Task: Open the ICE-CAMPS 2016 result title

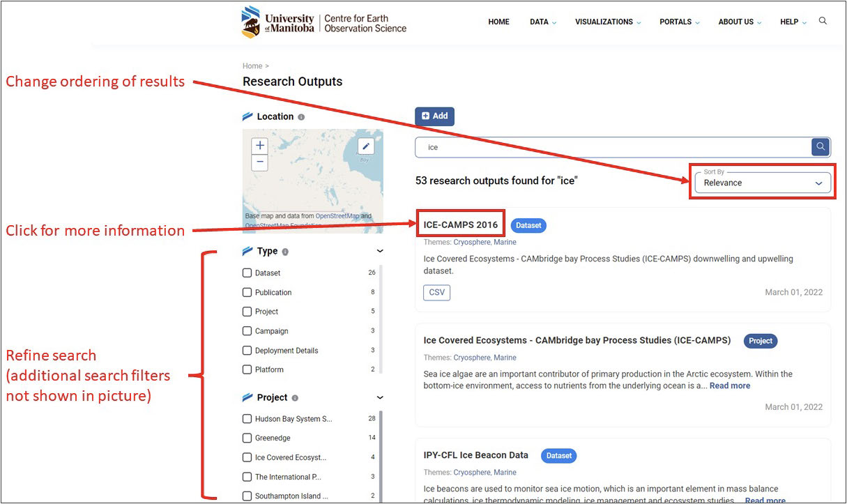Action: point(461,224)
